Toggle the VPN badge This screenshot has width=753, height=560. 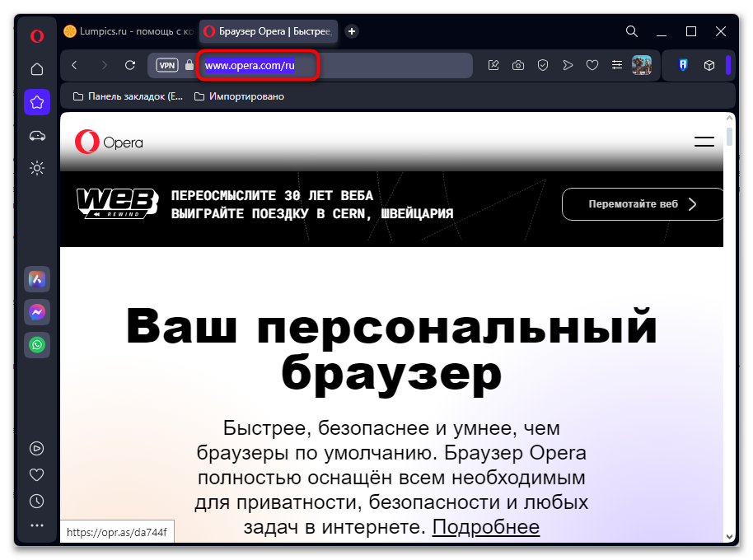(167, 65)
